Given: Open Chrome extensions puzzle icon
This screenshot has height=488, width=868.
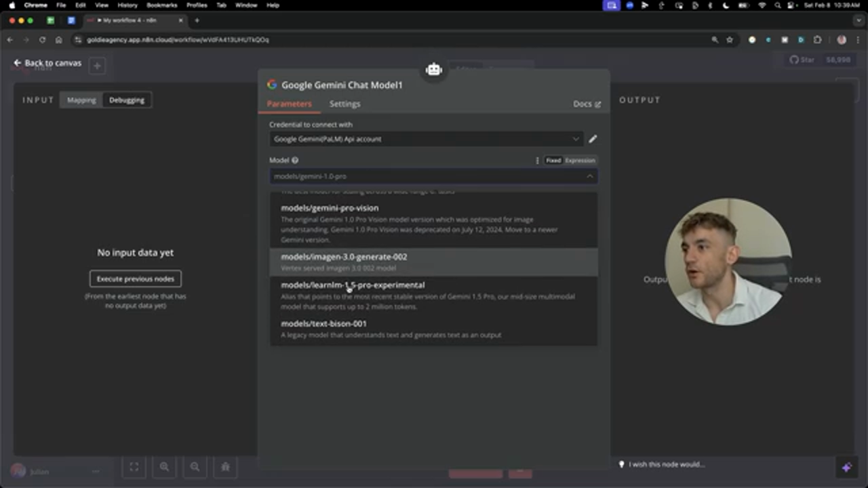Looking at the screenshot, I should pyautogui.click(x=817, y=40).
